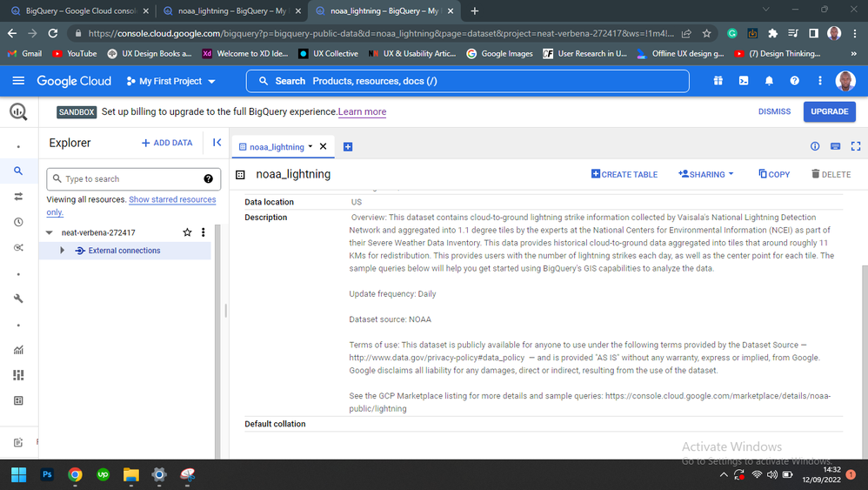Open Windows Start menu
This screenshot has height=490, width=868.
pos(19,474)
